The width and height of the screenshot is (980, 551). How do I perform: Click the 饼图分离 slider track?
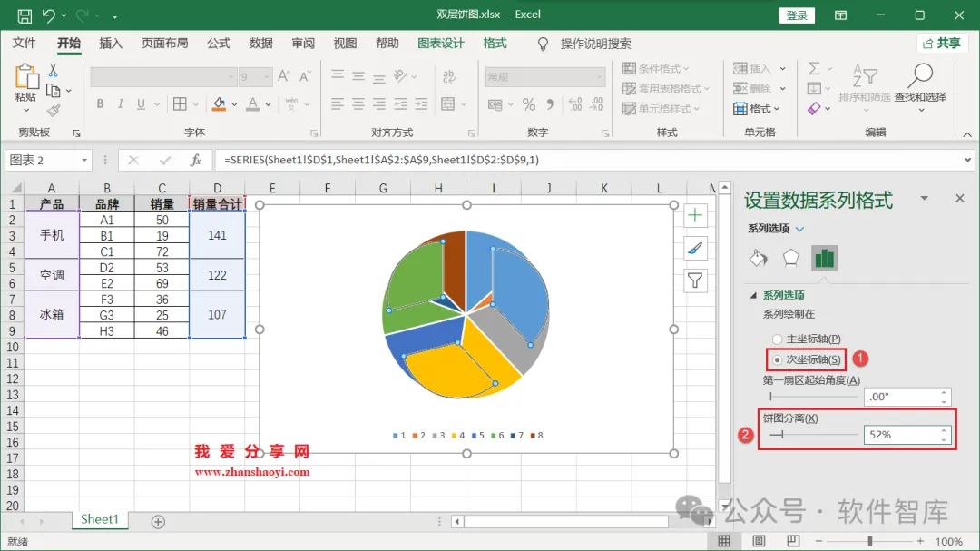click(x=814, y=435)
